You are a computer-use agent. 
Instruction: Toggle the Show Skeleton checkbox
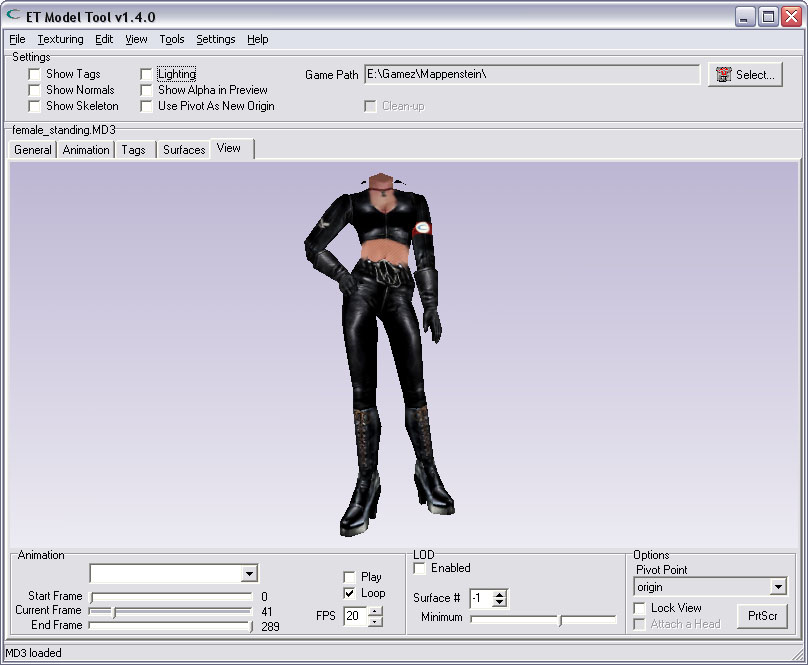coord(34,106)
